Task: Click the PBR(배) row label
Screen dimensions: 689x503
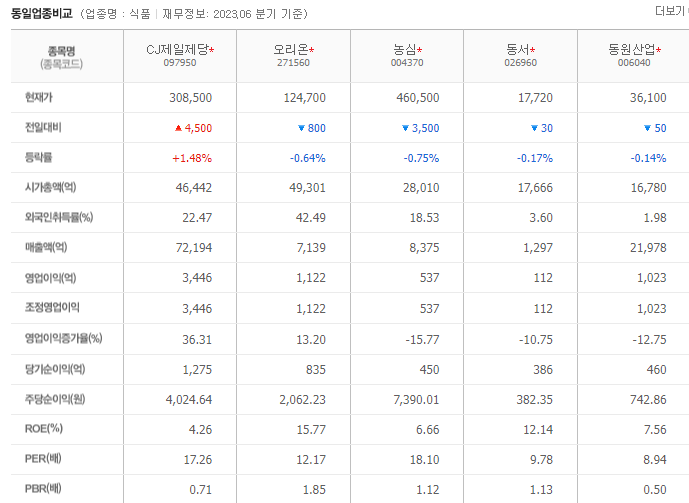Action: coord(43,489)
